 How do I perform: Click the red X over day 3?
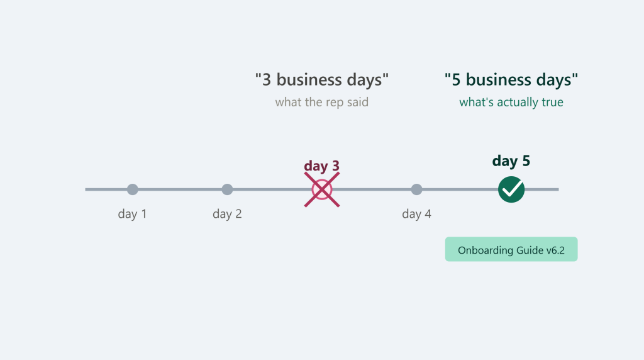[x=322, y=189]
